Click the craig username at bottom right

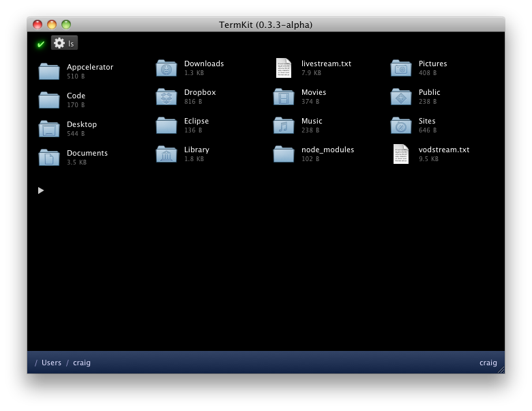pos(488,363)
